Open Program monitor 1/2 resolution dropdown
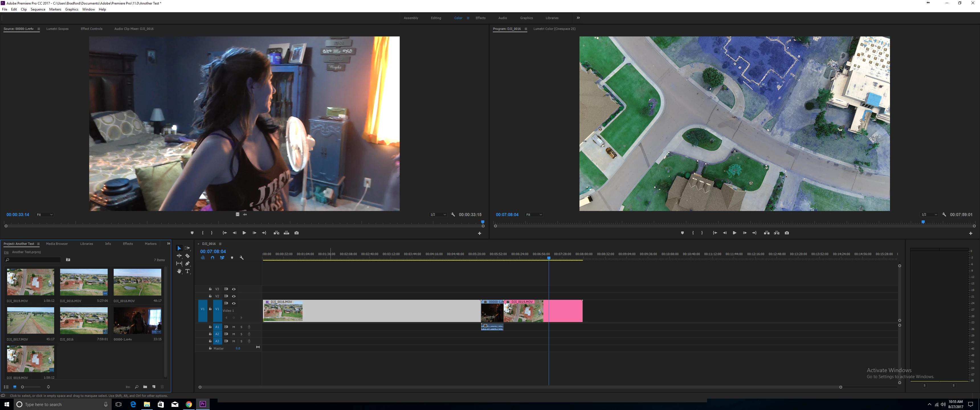This screenshot has width=980, height=410. tap(929, 214)
